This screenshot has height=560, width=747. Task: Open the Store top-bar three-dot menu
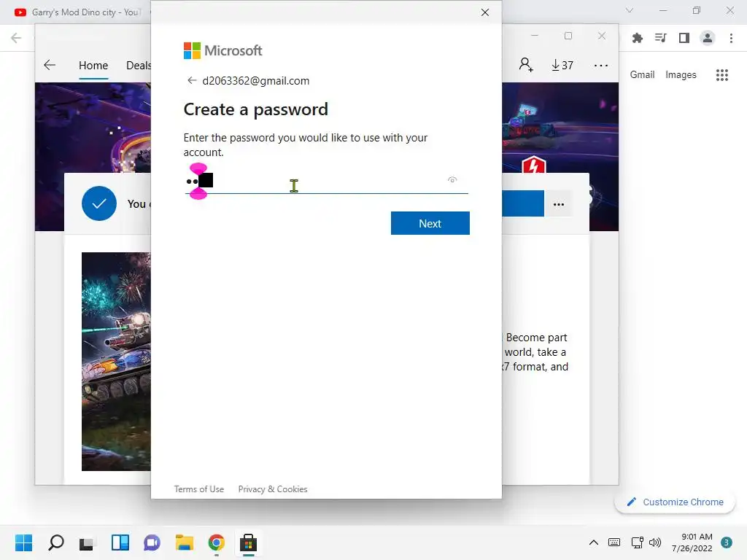pyautogui.click(x=601, y=65)
